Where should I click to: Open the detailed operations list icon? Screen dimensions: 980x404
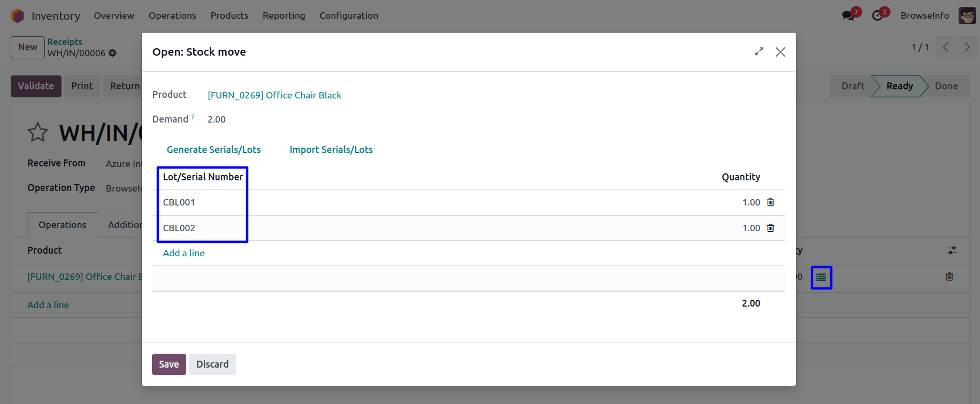coord(821,278)
